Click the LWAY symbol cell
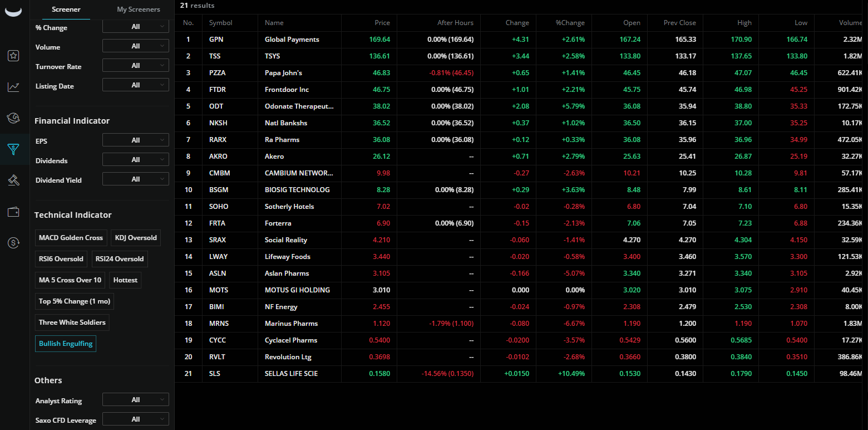Image resolution: width=868 pixels, height=430 pixels. [219, 257]
